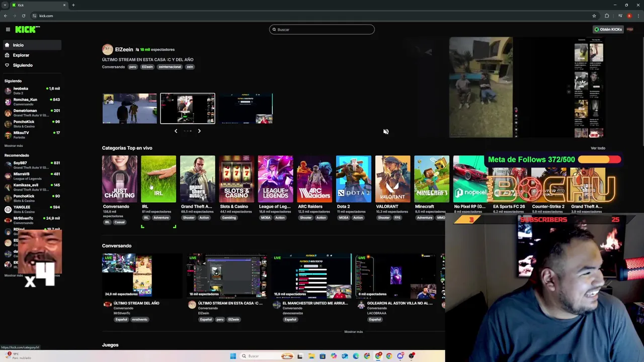
Task: Open a new browser tab
Action: (x=73, y=5)
